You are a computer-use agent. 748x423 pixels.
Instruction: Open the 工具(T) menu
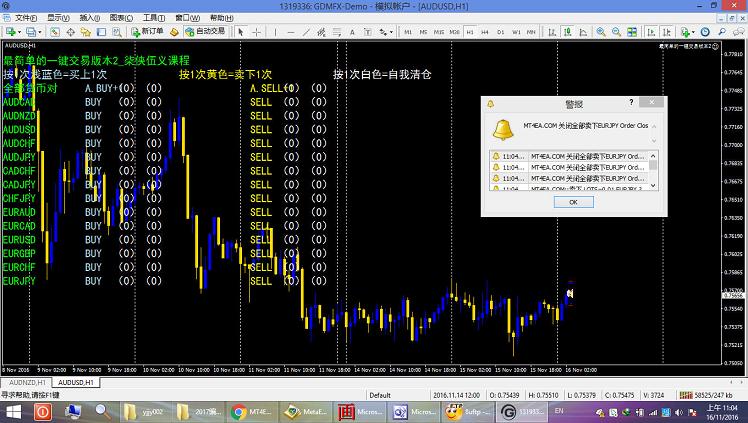click(154, 18)
